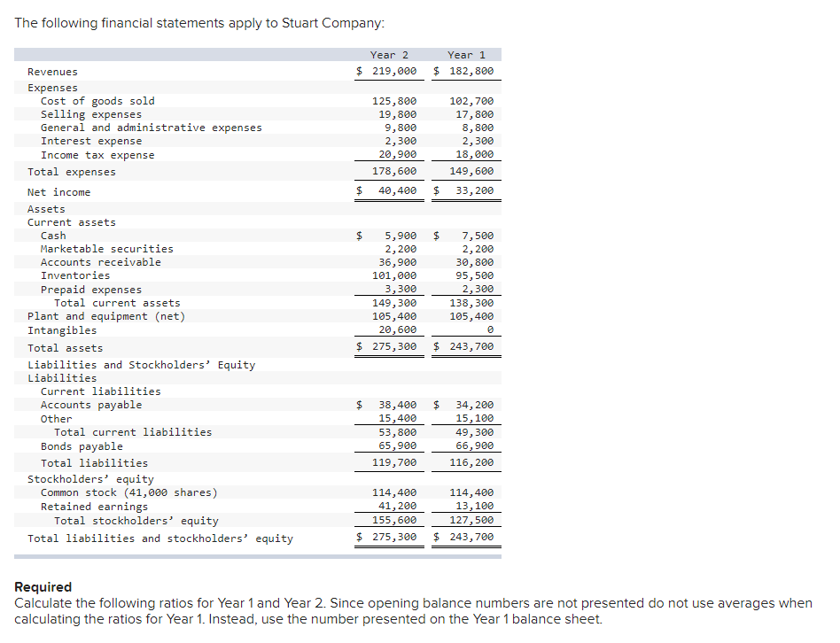Viewport: 840px width, 643px height.
Task: Click the 'Selling expenses' label
Action: coord(91,114)
